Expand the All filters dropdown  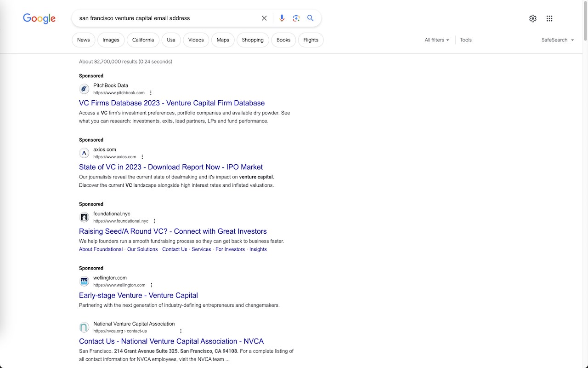437,40
